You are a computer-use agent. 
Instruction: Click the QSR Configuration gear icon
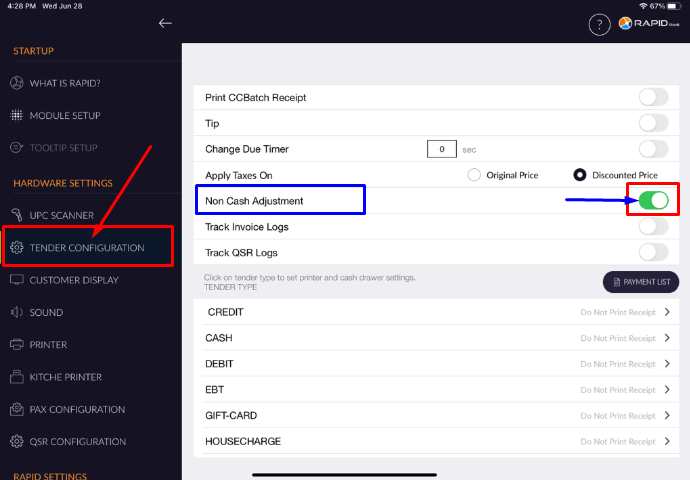pos(16,441)
